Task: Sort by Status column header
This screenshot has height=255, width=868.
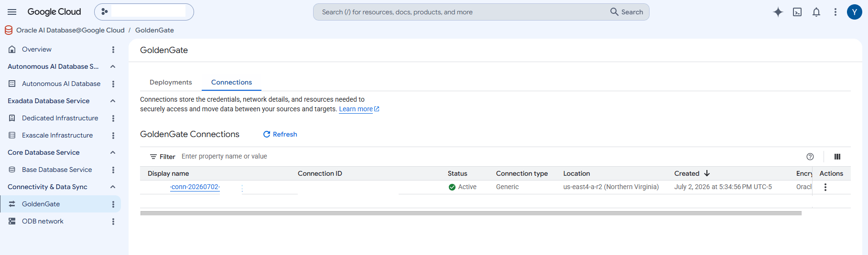Action: tap(457, 173)
